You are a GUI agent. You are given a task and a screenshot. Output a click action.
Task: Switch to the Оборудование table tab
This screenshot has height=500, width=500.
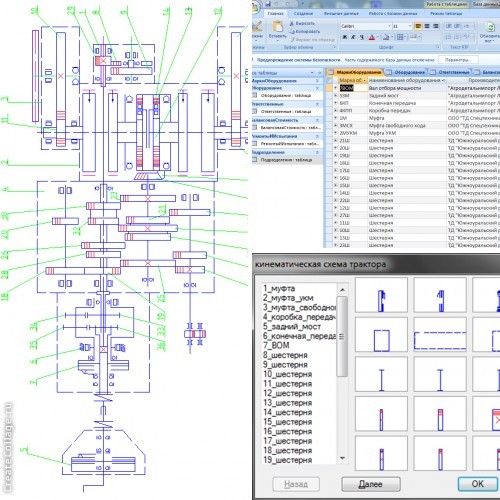(x=406, y=72)
